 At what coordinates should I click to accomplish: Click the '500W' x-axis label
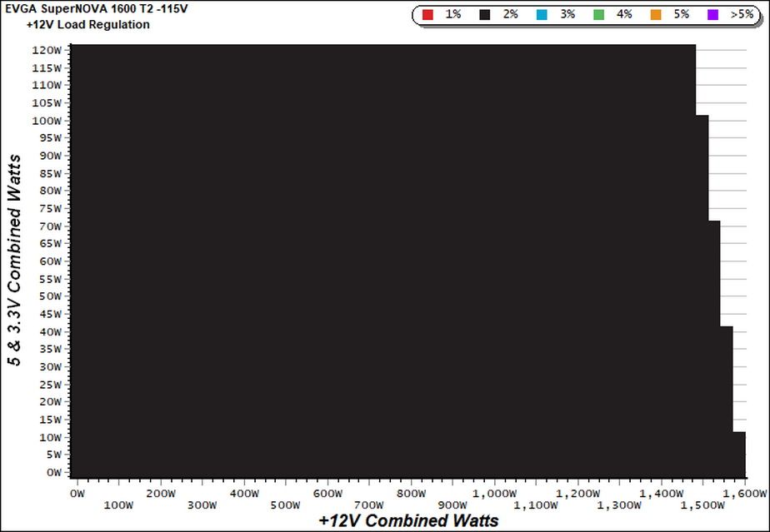pyautogui.click(x=285, y=505)
